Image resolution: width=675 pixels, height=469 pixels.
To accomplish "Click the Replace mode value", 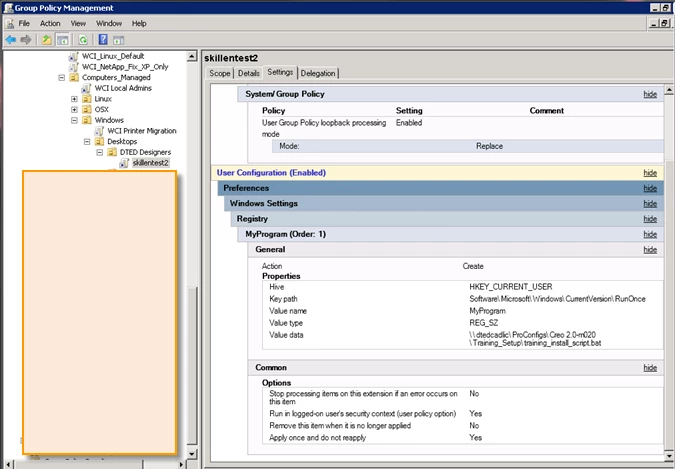I will [x=489, y=146].
